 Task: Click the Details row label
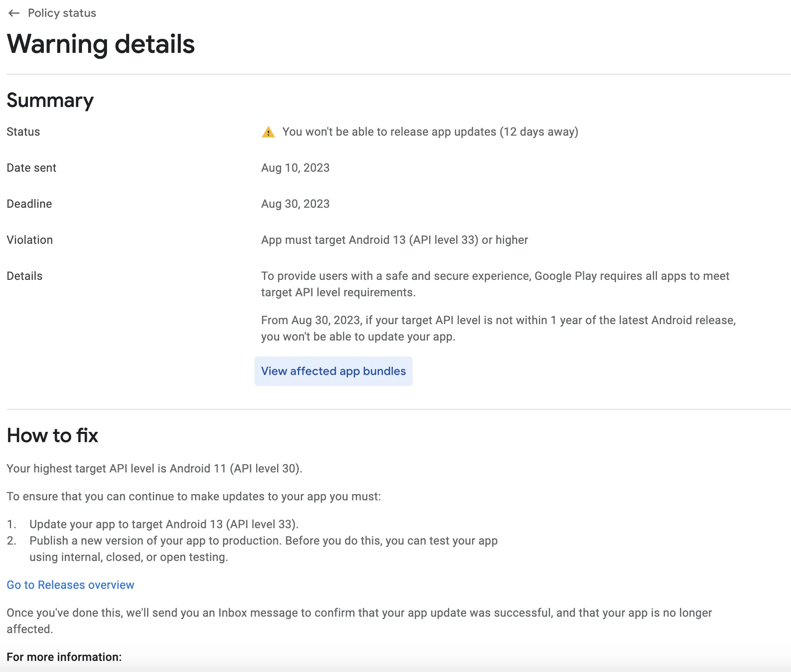25,276
